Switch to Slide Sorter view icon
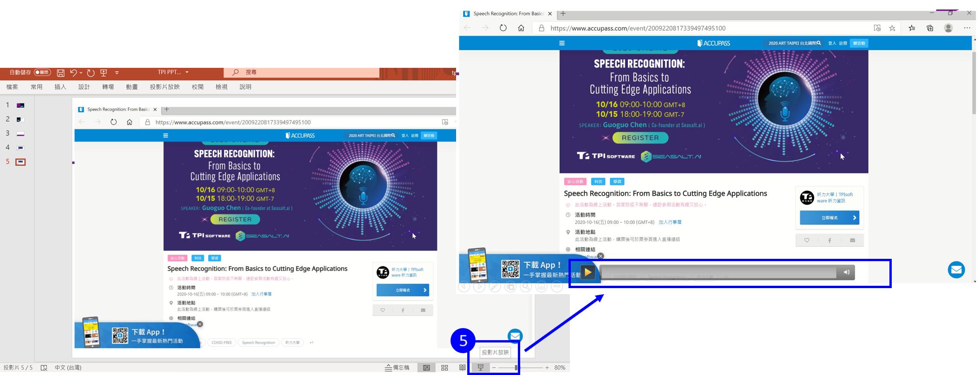The image size is (980, 375). tap(444, 368)
